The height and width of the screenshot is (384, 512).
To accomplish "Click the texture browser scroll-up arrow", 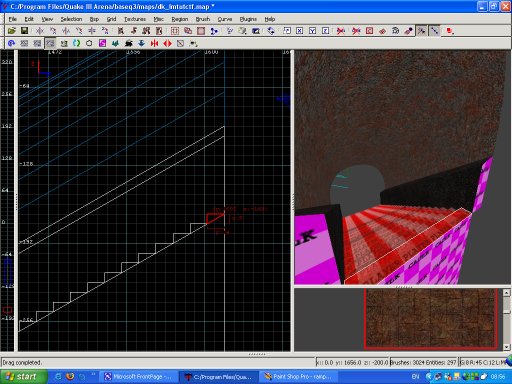I will tap(507, 293).
